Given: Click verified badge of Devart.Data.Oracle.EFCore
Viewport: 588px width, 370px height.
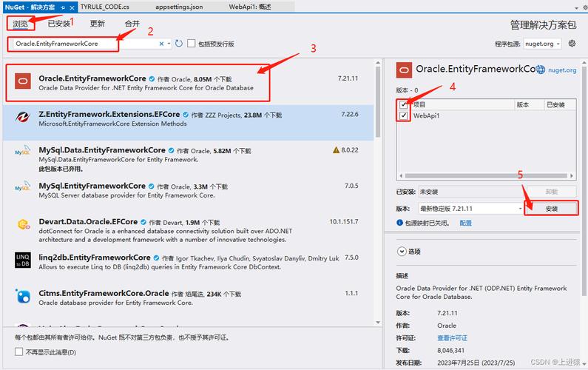Looking at the screenshot, I should tap(143, 222).
